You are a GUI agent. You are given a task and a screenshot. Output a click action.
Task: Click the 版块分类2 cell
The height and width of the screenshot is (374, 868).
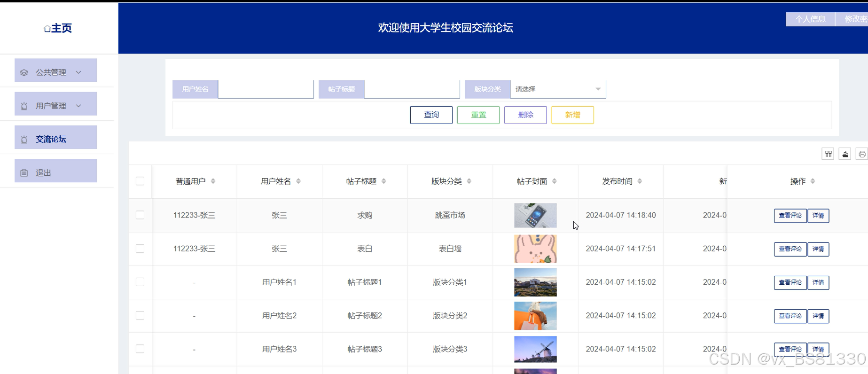click(x=450, y=316)
